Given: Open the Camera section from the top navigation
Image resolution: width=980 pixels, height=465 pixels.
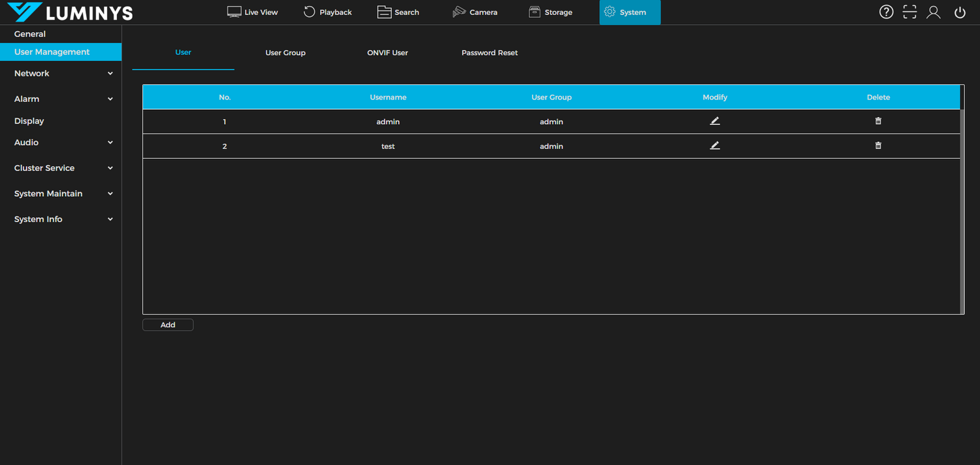Looking at the screenshot, I should (475, 12).
